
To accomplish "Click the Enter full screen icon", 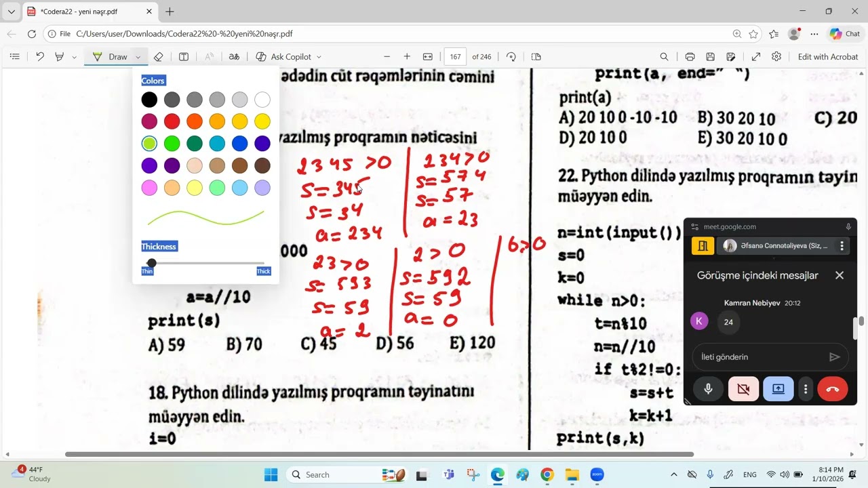I will click(756, 57).
